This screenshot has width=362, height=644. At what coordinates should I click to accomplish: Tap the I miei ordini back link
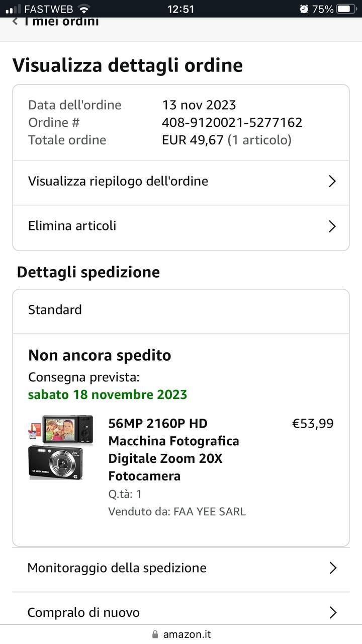(x=61, y=22)
